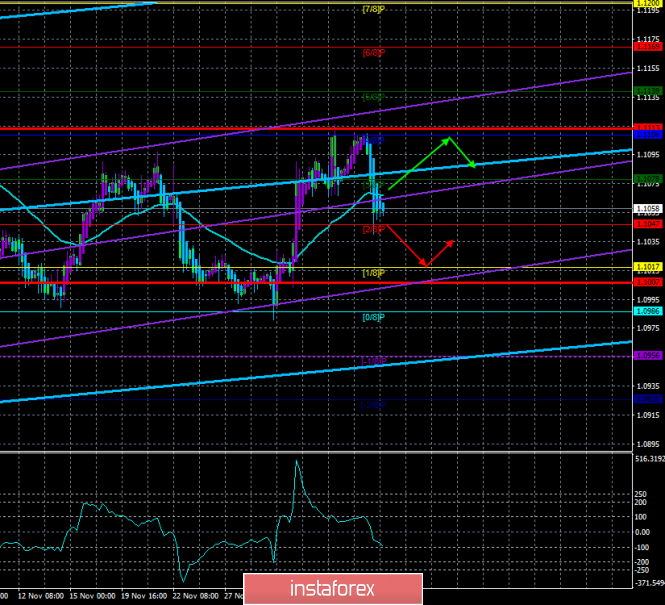Click the [7/8]P Murray level label

click(373, 9)
